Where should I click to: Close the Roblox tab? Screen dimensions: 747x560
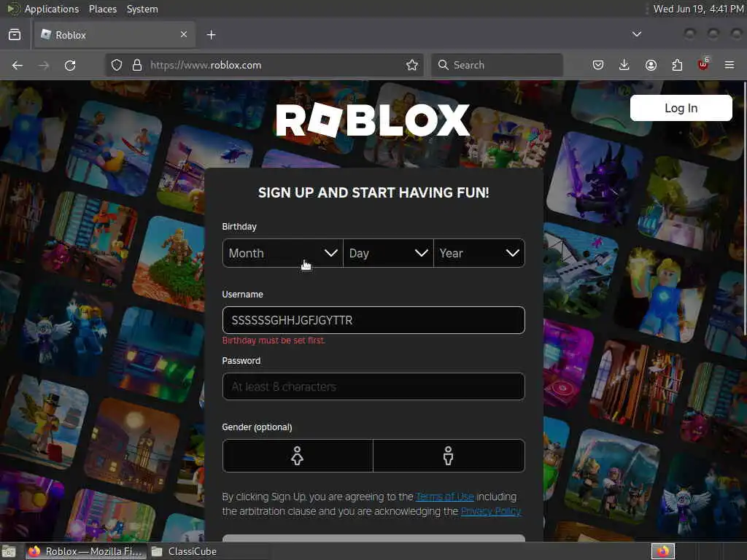coord(184,34)
